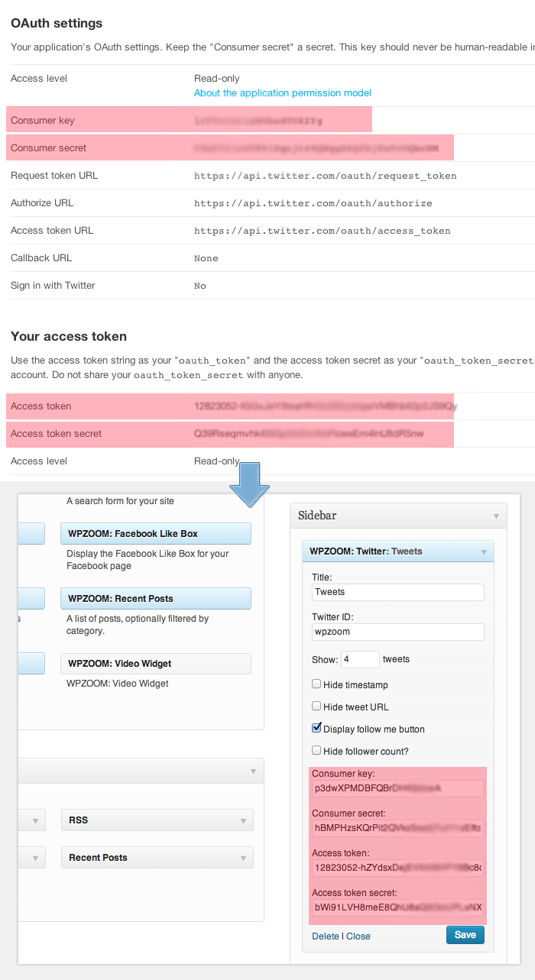The image size is (535, 980).
Task: Click 'A list of posts' description text
Action: click(x=138, y=625)
